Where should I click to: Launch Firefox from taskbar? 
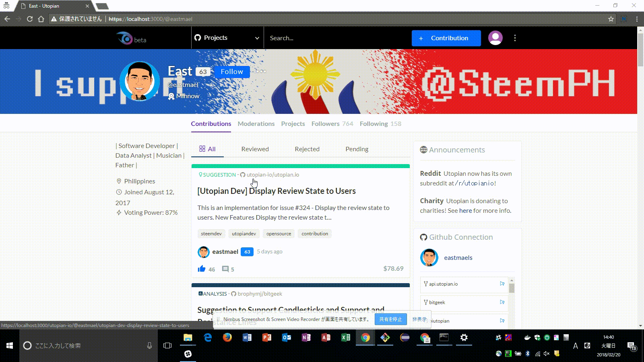[227, 337]
